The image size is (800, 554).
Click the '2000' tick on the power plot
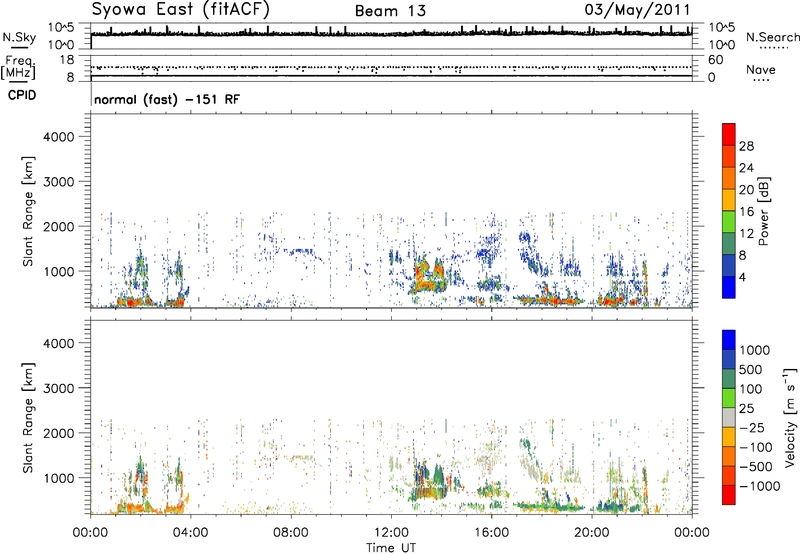59,226
